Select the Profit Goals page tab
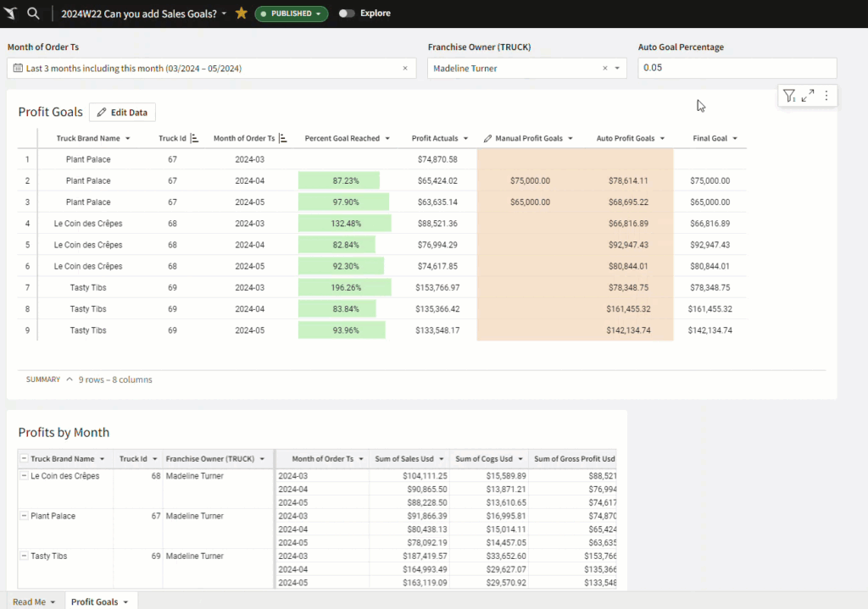This screenshot has width=868, height=609. [x=95, y=601]
